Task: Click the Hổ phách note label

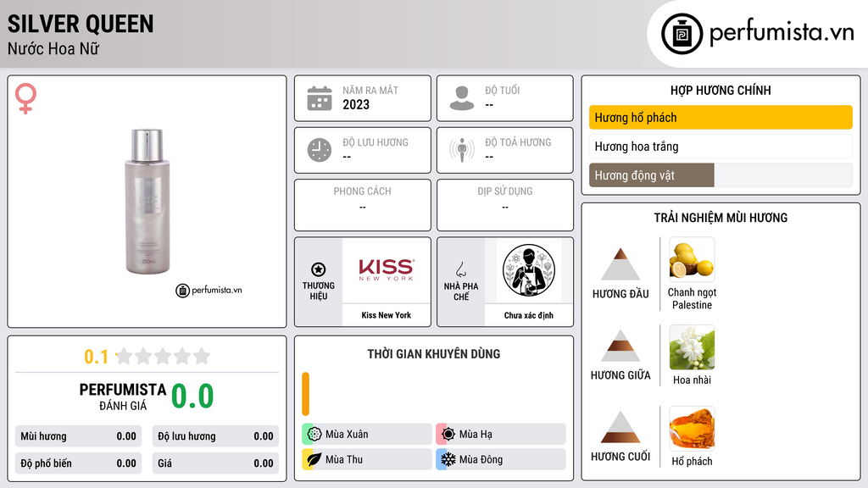Action: pyautogui.click(x=692, y=462)
